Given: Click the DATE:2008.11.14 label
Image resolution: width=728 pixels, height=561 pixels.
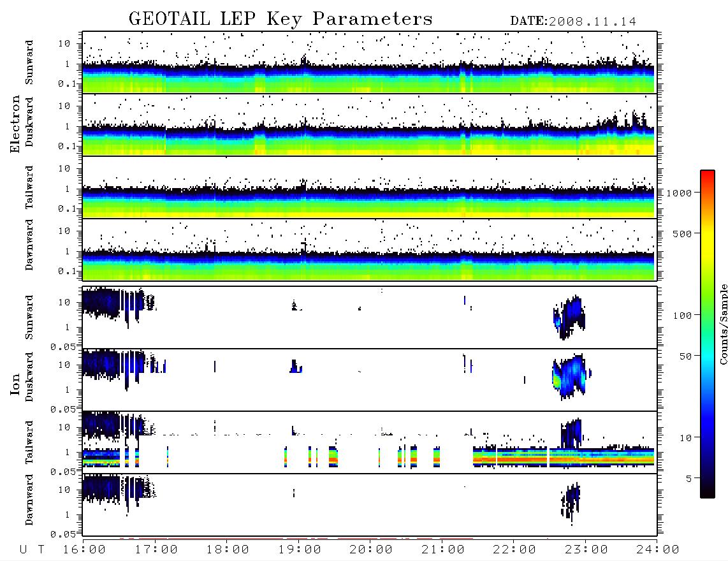Looking at the screenshot, I should click(573, 22).
